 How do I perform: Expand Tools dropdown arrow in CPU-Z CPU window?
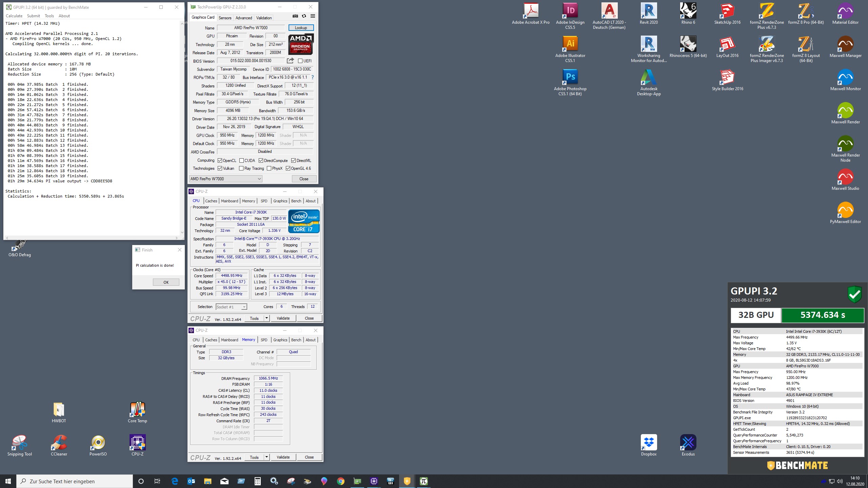coord(267,318)
